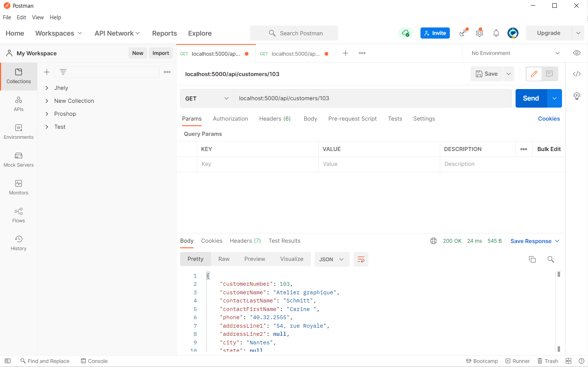Switch to the Authorization tab
588x367 pixels.
pyautogui.click(x=230, y=119)
